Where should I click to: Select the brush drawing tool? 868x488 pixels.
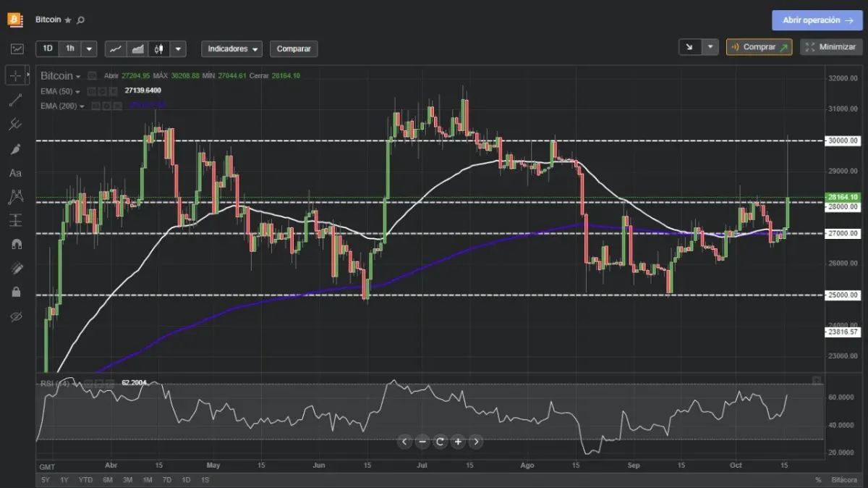click(16, 149)
